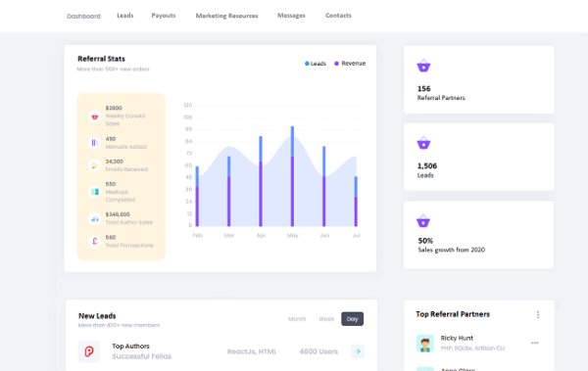Click the Top Referral Partners heading
Viewport: 588px width, 371px height.
(453, 314)
